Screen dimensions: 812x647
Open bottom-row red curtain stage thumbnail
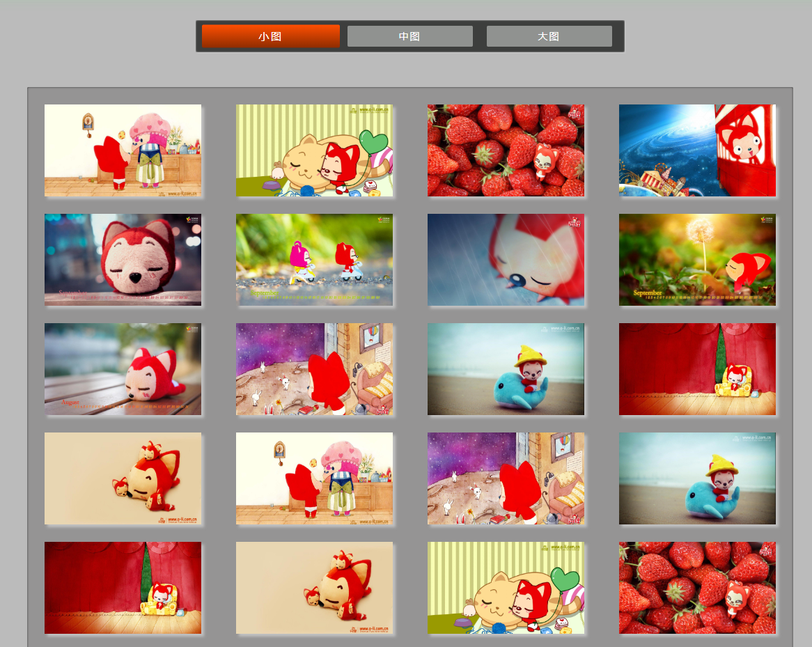123,587
